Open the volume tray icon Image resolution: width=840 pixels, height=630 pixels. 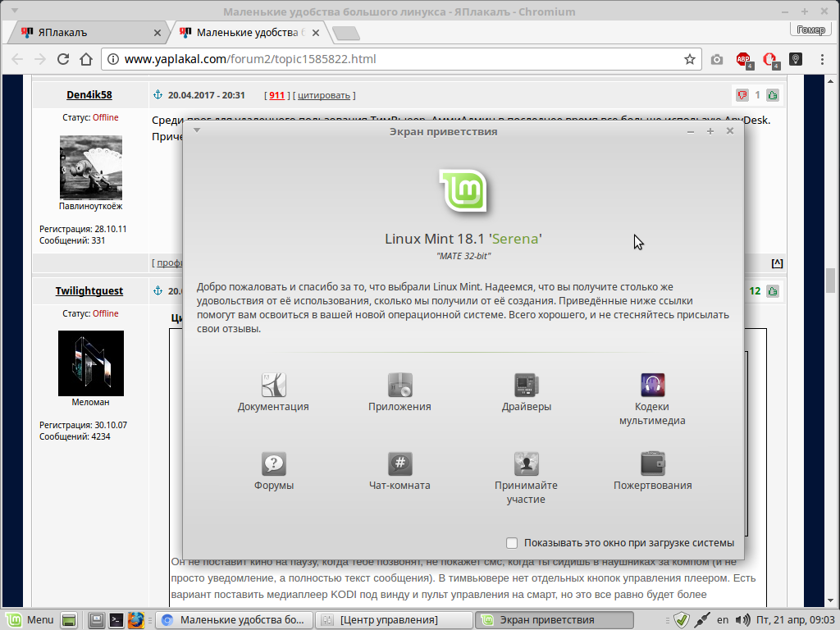742,620
